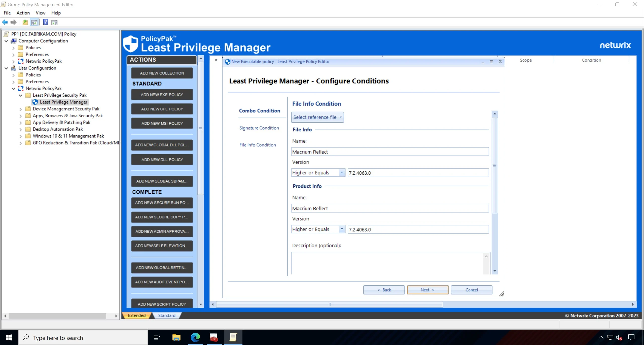Click the Actions panel scroll down arrow
This screenshot has width=644, height=345.
coord(201,304)
